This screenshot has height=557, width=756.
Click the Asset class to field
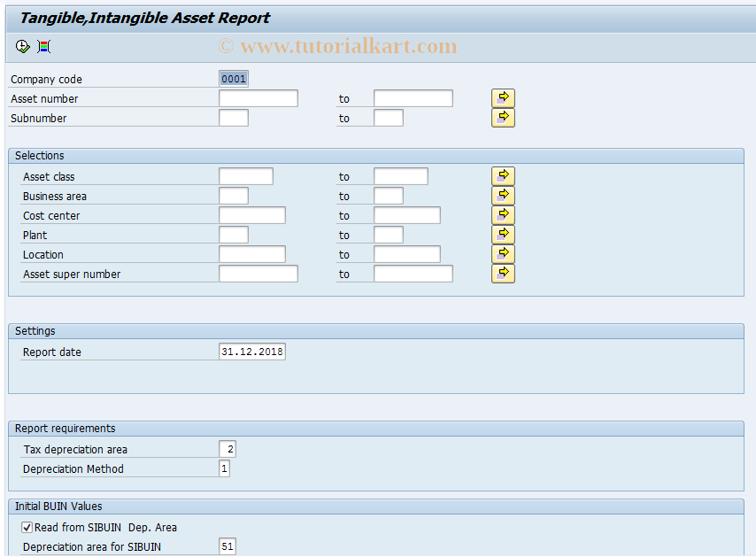[400, 175]
